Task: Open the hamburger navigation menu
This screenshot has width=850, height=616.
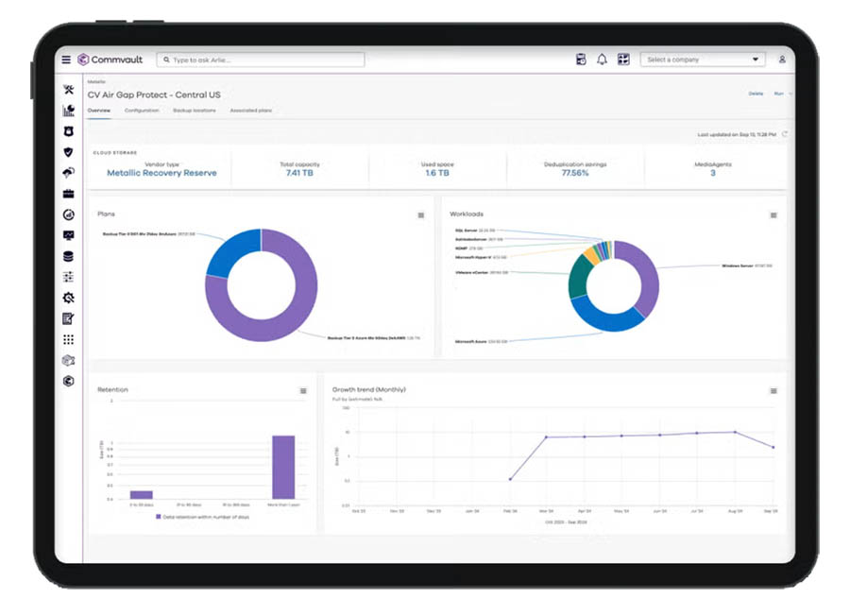Action: (x=66, y=60)
